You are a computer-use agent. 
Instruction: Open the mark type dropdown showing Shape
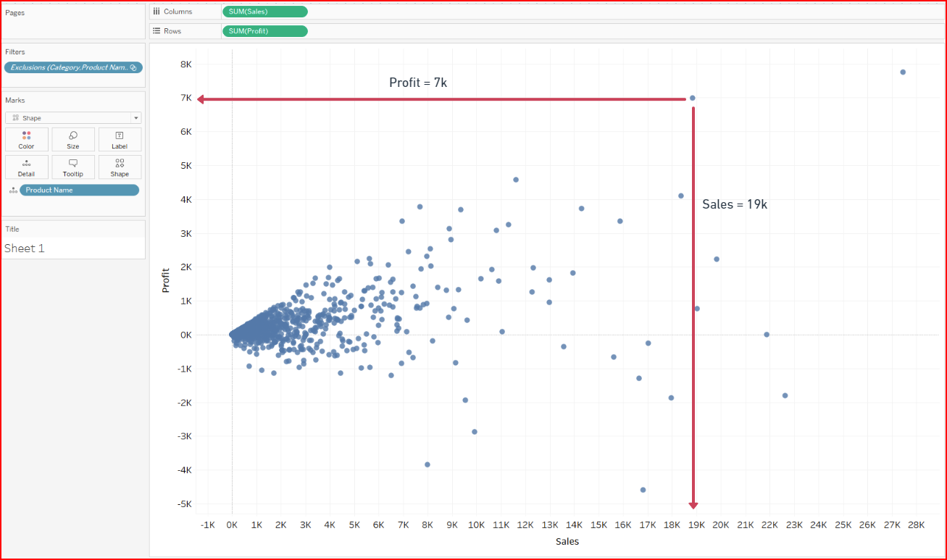135,117
